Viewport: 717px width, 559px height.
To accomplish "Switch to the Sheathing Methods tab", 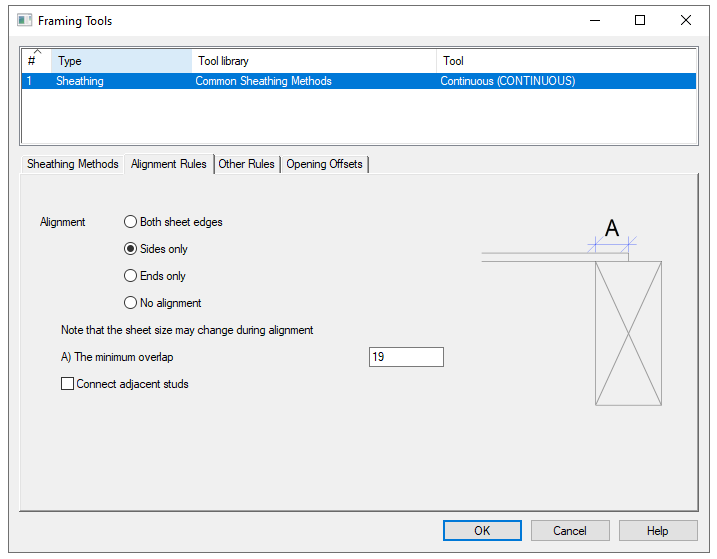I will [x=73, y=164].
